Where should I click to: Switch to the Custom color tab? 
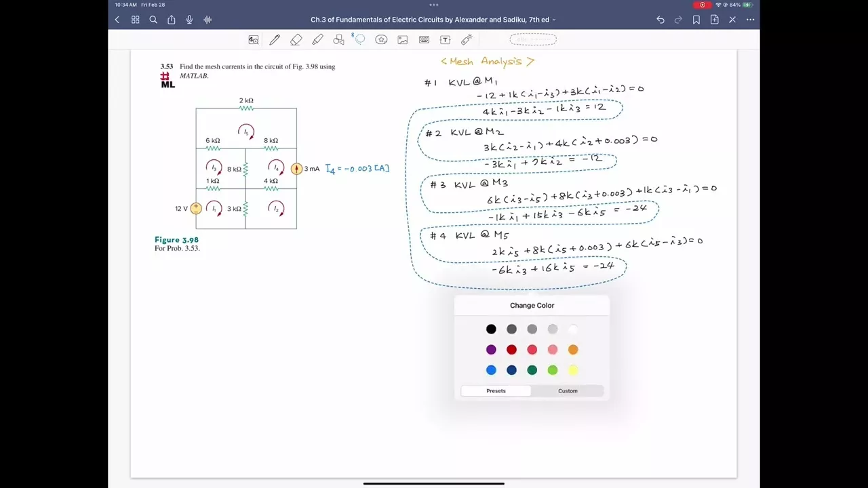coord(568,391)
